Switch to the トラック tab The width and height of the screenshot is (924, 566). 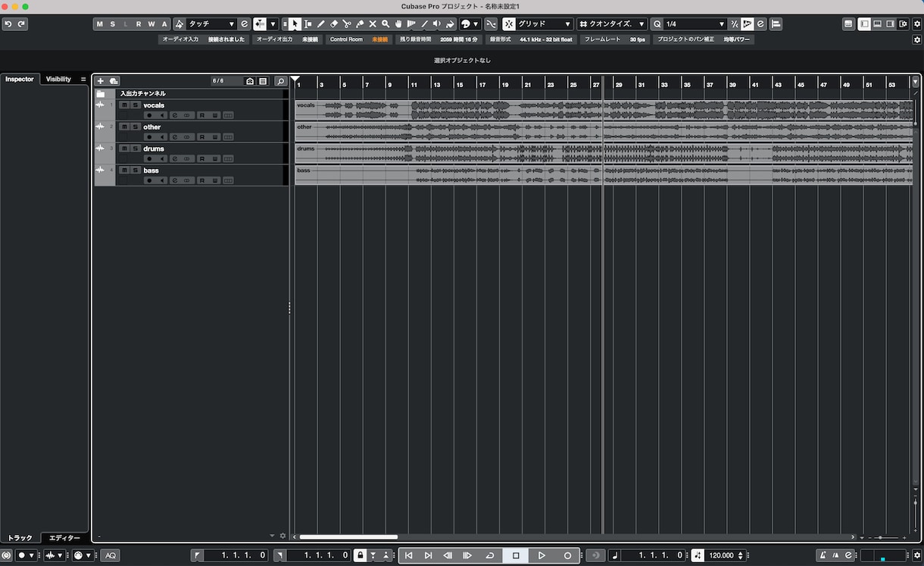[x=20, y=538]
